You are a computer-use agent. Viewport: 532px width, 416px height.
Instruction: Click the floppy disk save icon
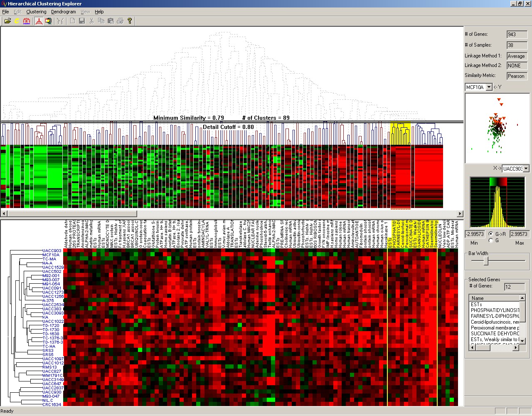[x=82, y=21]
